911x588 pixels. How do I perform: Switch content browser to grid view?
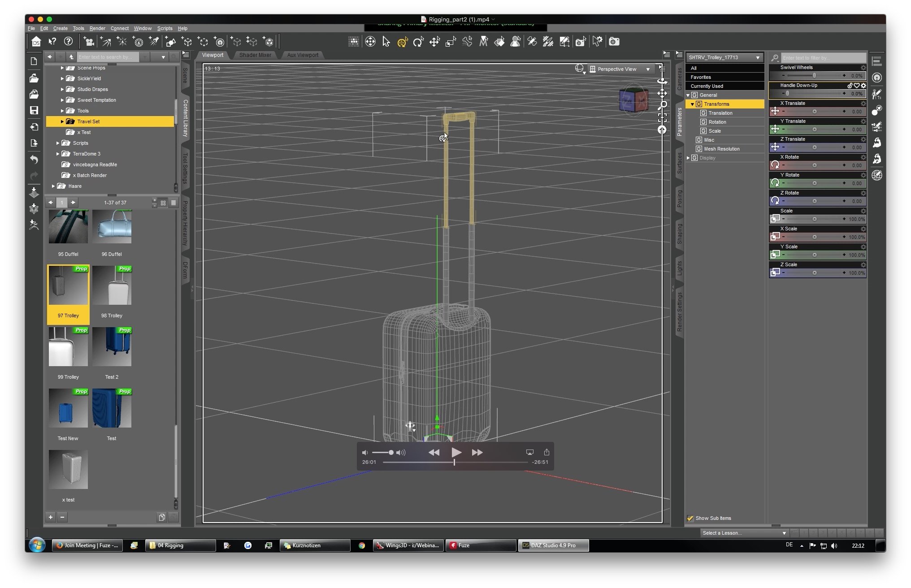point(163,203)
